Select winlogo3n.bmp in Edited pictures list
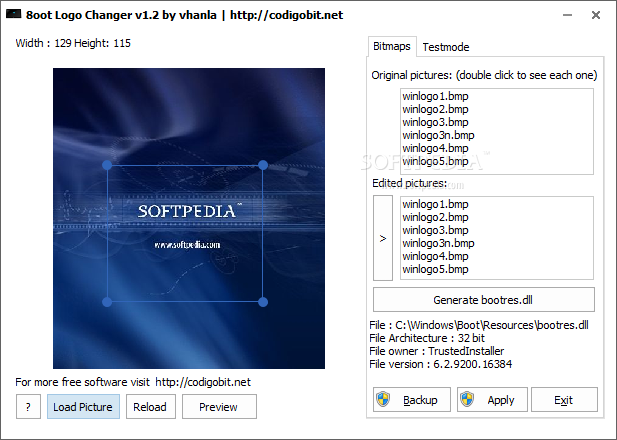617x440 pixels. click(438, 243)
